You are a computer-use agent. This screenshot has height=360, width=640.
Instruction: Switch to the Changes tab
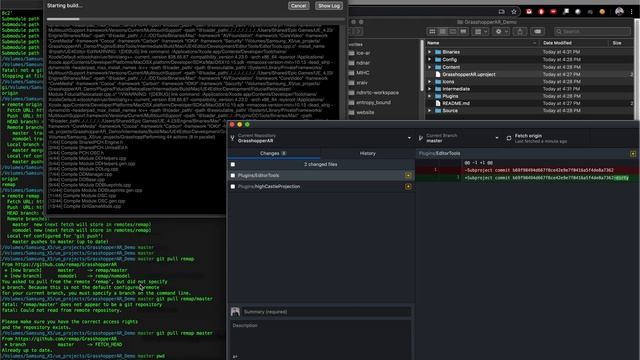coord(273,153)
